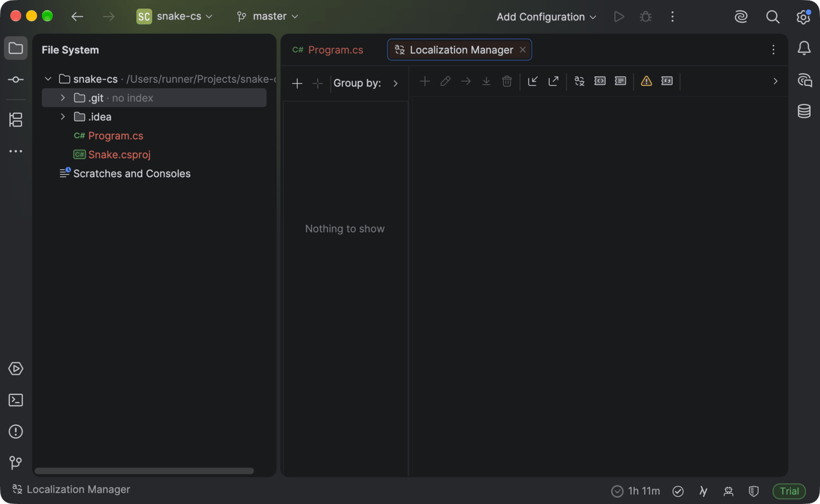
Task: Open the AI chat panel icon
Action: [804, 80]
